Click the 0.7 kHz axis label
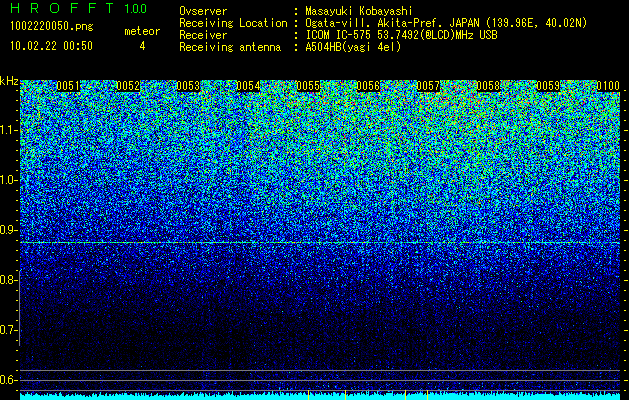629x400 pixels. pos(8,330)
